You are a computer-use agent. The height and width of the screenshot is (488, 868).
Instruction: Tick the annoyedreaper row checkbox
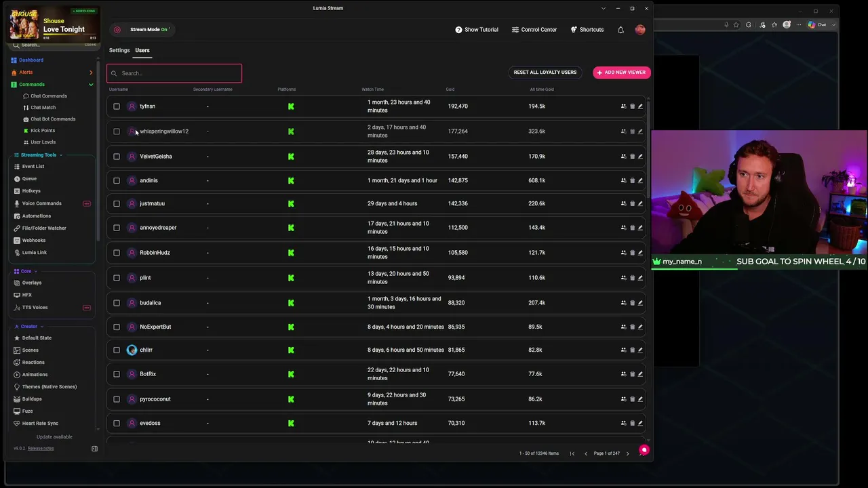[117, 228]
